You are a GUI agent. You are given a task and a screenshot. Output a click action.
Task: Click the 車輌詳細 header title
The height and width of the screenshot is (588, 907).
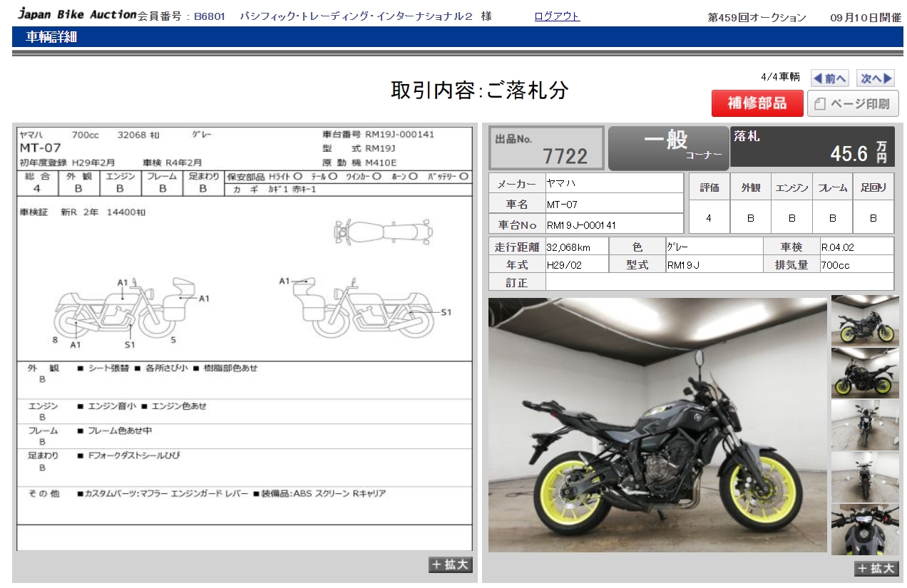click(51, 37)
